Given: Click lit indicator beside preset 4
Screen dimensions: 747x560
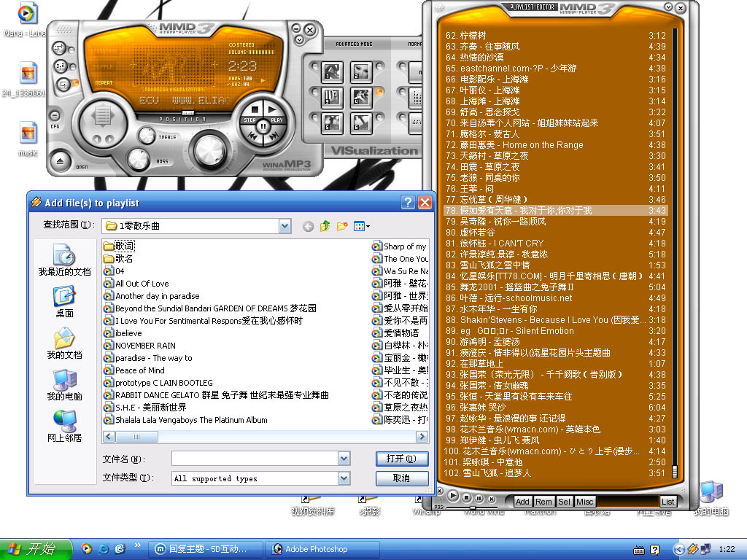Looking at the screenshot, I should [379, 91].
